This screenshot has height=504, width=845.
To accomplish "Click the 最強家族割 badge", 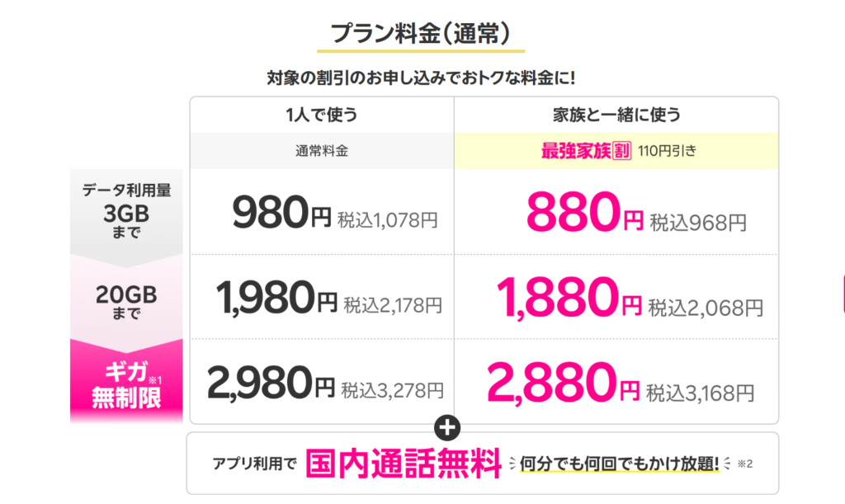I will [585, 152].
